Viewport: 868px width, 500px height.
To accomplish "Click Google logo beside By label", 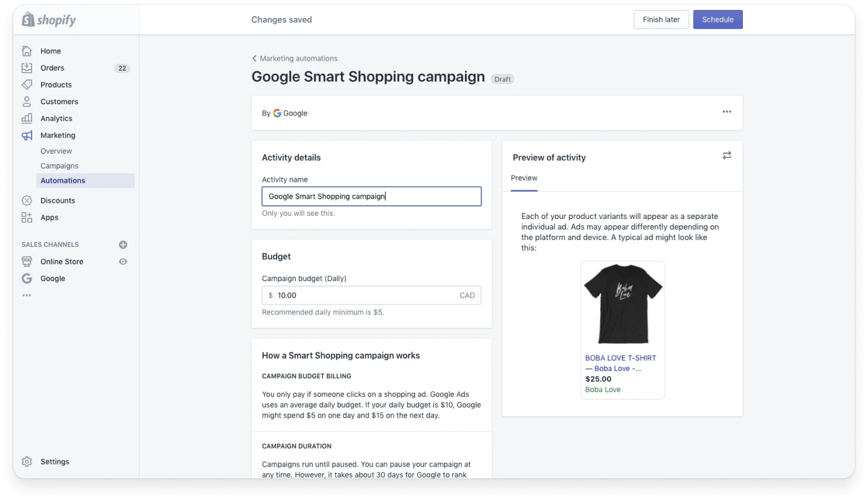I will click(x=277, y=114).
